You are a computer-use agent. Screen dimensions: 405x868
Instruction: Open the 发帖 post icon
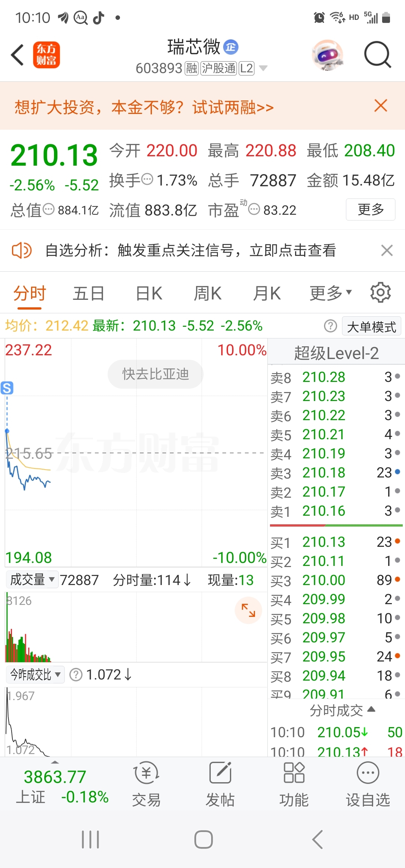[x=220, y=784]
